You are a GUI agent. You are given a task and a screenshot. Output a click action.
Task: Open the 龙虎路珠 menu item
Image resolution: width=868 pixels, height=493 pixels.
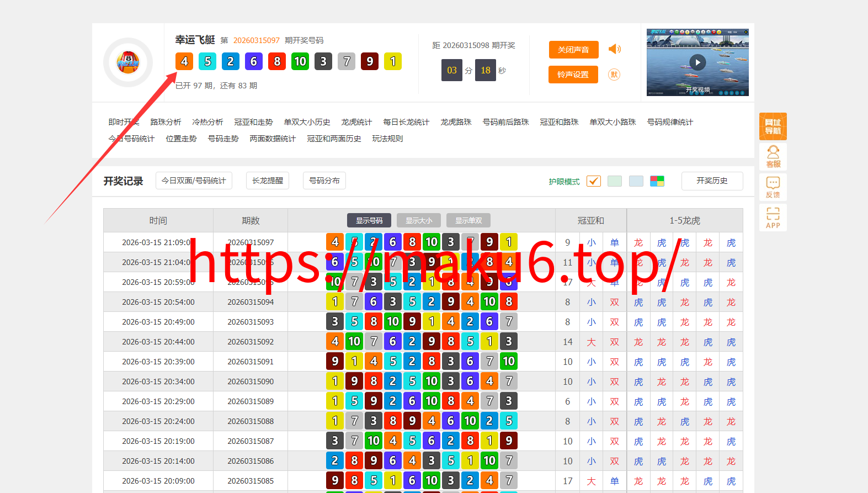tap(456, 122)
